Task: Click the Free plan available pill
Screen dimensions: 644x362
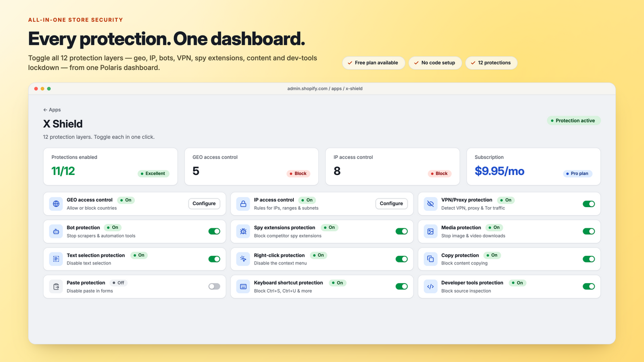Action: pyautogui.click(x=373, y=63)
